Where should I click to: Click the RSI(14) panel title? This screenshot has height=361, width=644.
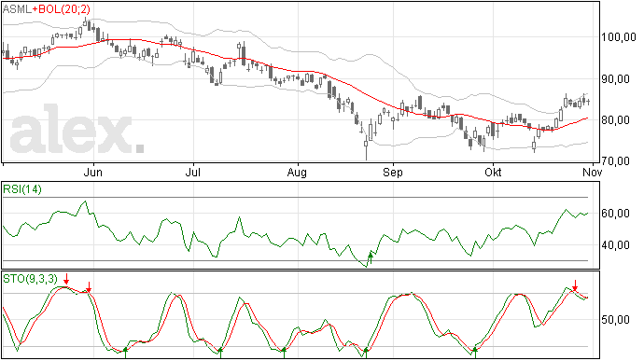pos(22,189)
